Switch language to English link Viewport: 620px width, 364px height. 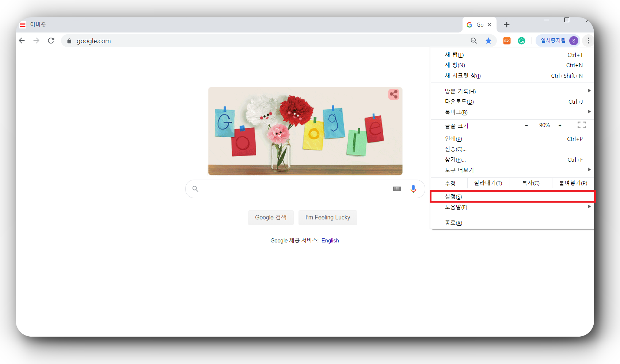point(330,240)
